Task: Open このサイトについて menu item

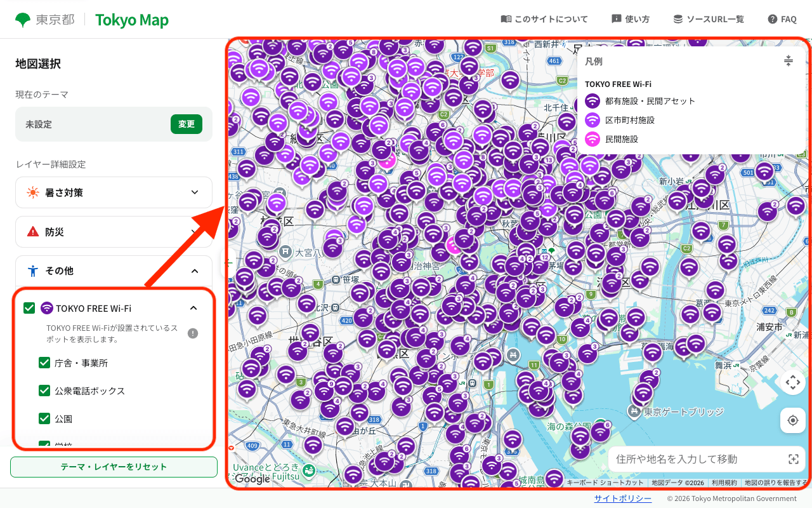Action: (x=544, y=19)
